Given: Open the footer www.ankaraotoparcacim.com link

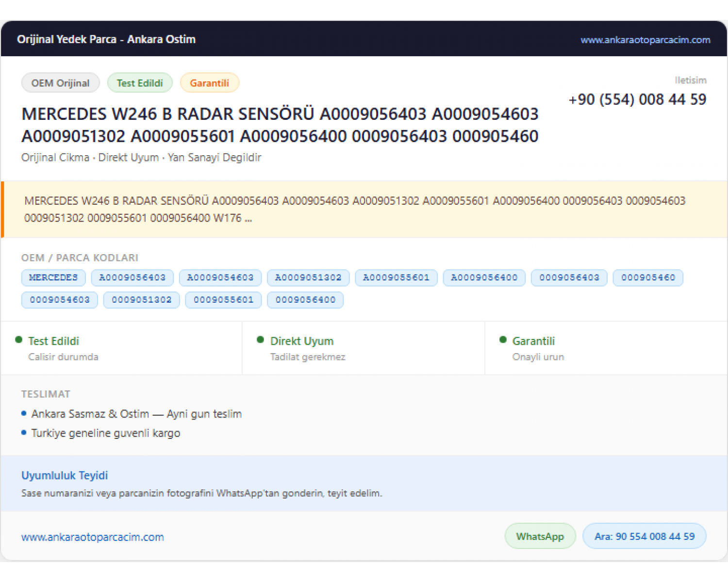Looking at the screenshot, I should pyautogui.click(x=93, y=537).
